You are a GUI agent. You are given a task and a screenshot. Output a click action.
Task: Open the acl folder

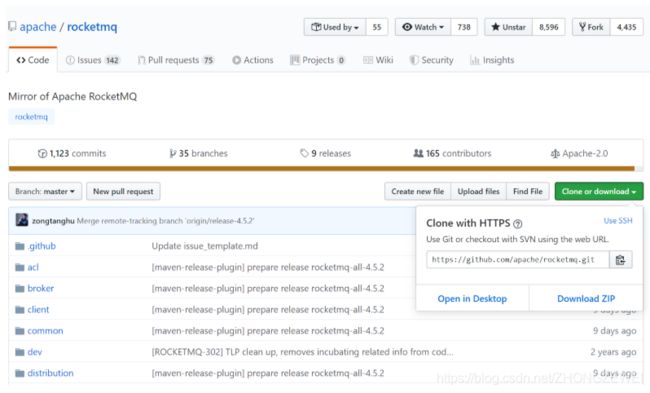[x=33, y=267]
